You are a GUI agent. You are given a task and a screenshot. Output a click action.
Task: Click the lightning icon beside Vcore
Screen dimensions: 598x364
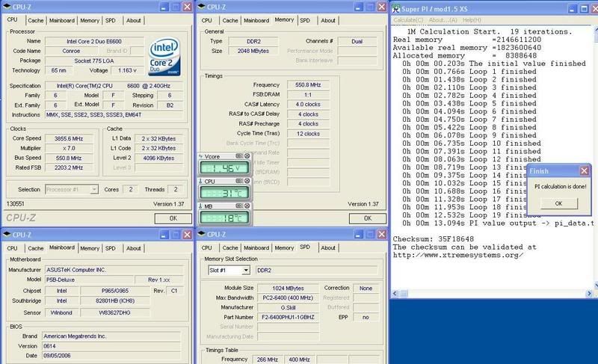(x=200, y=156)
